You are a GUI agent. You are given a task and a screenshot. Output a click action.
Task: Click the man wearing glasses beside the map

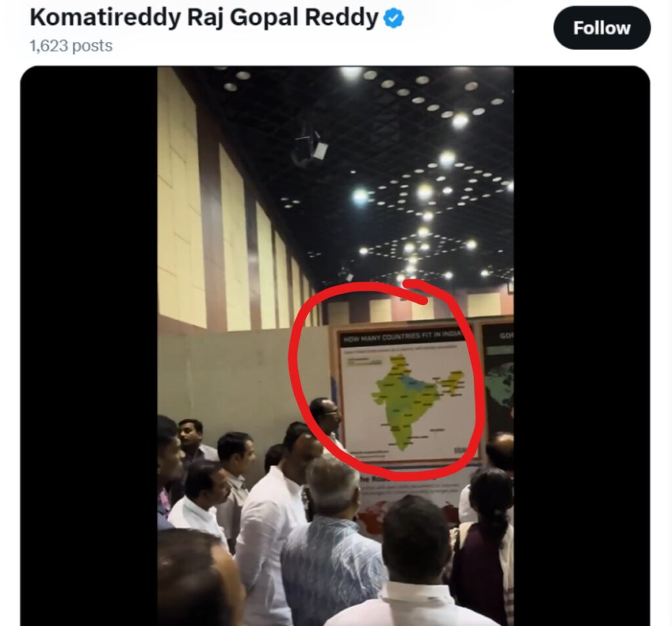[x=325, y=422]
